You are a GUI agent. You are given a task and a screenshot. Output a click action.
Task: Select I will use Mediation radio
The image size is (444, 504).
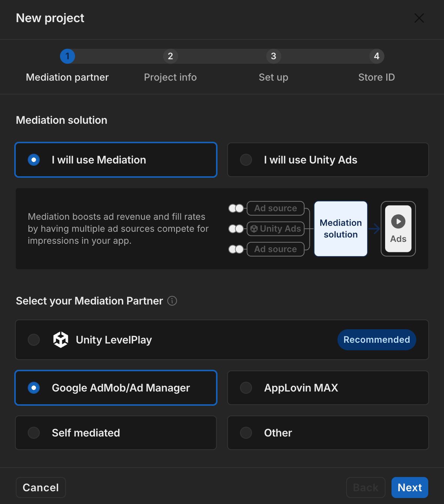coord(34,160)
